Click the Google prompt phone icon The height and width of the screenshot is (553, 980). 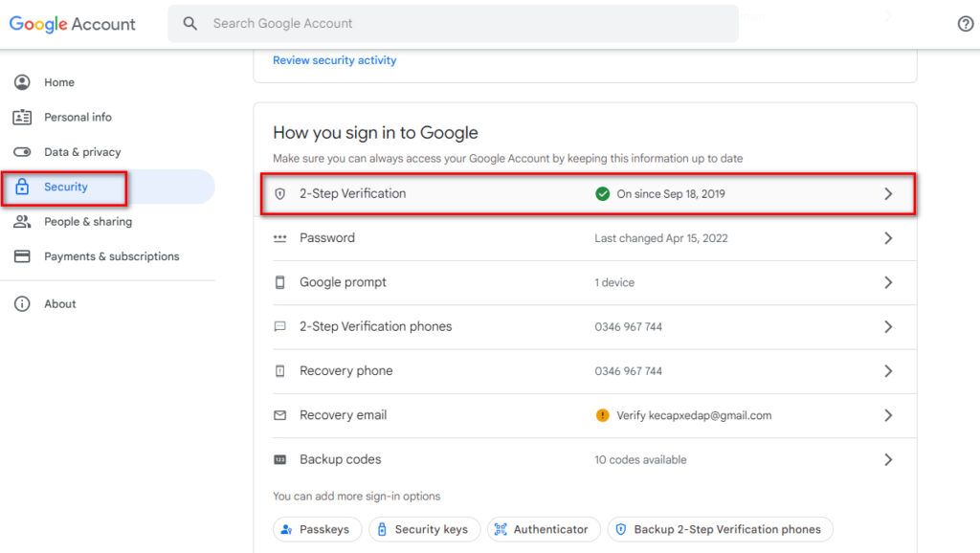click(x=280, y=282)
